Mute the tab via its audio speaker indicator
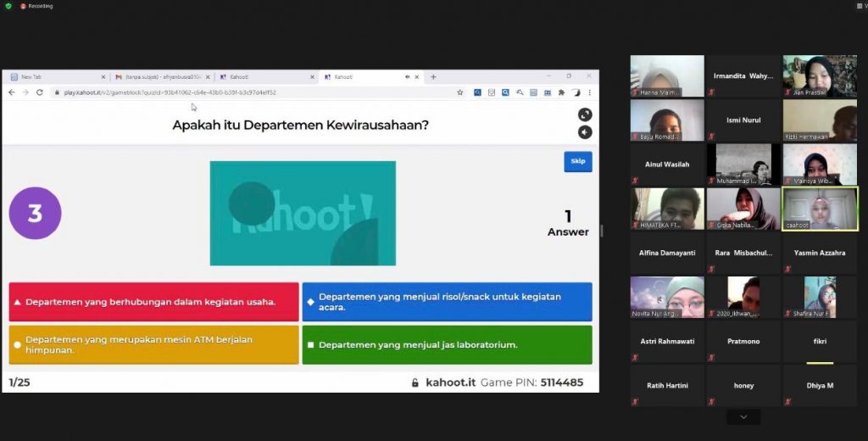This screenshot has height=441, width=868. (x=408, y=77)
